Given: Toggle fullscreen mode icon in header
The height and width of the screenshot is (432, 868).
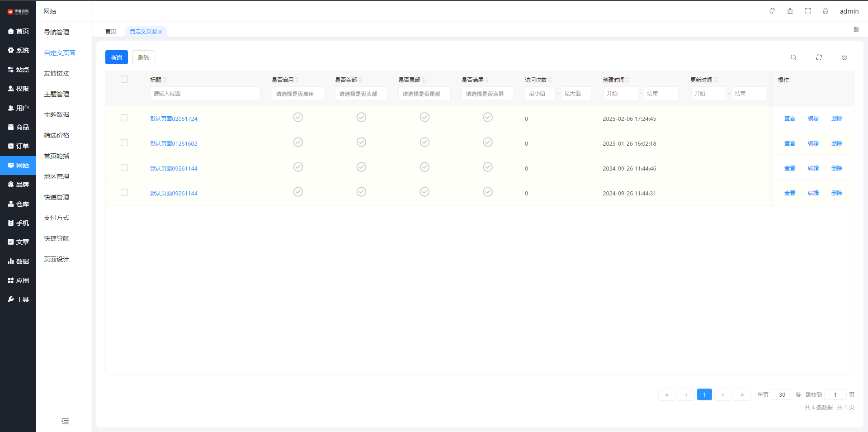Looking at the screenshot, I should 808,11.
